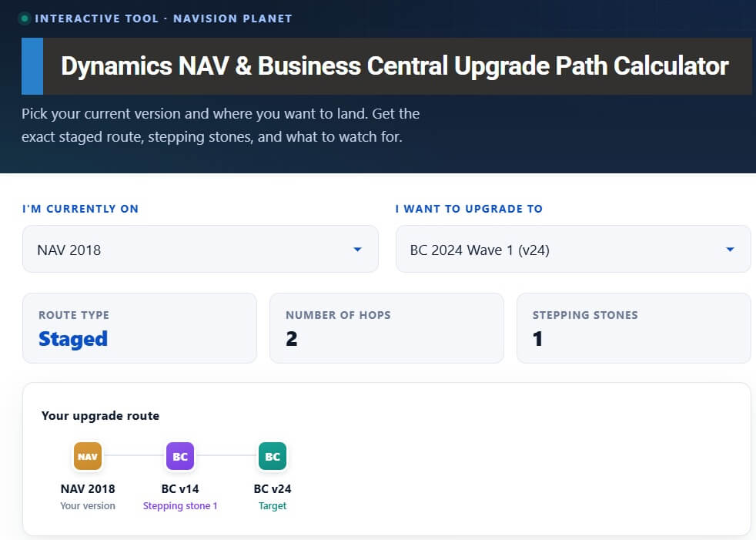The width and height of the screenshot is (756, 540).
Task: Click the Upgrade Path Calculator page title
Action: (x=394, y=66)
